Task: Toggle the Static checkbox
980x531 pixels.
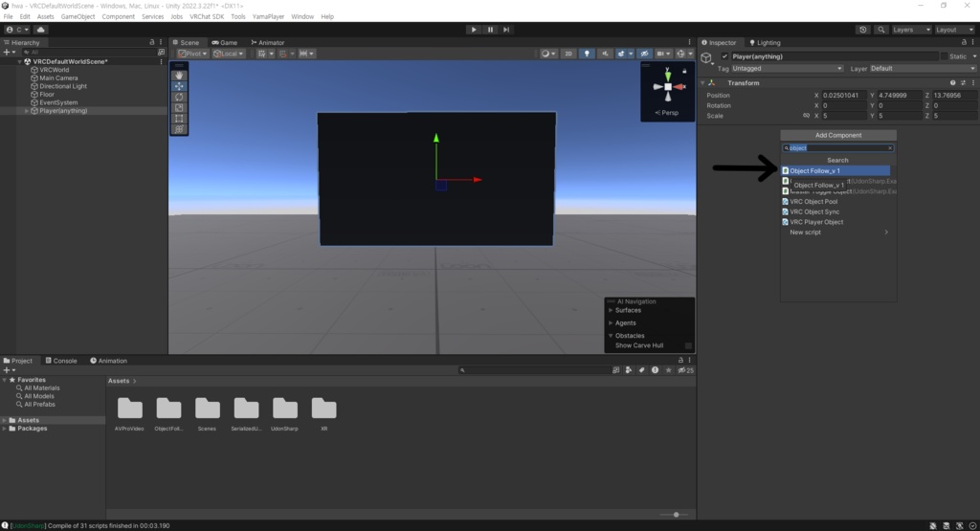Action: click(944, 56)
